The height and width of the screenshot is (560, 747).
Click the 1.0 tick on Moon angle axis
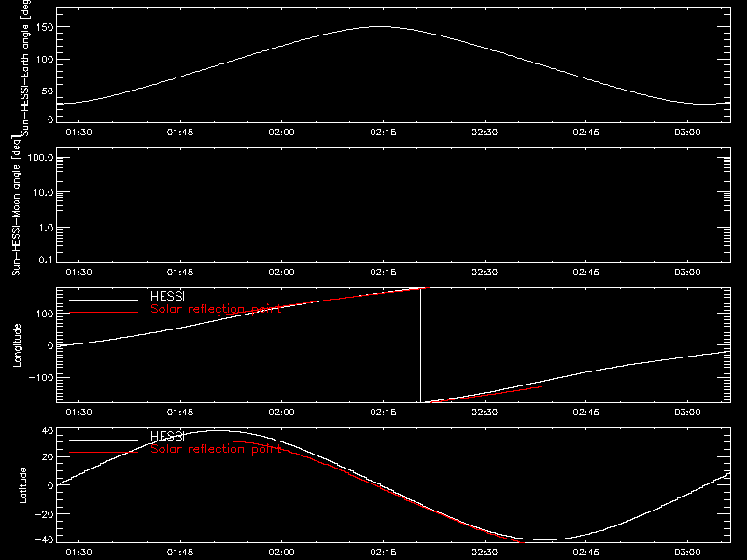point(46,228)
